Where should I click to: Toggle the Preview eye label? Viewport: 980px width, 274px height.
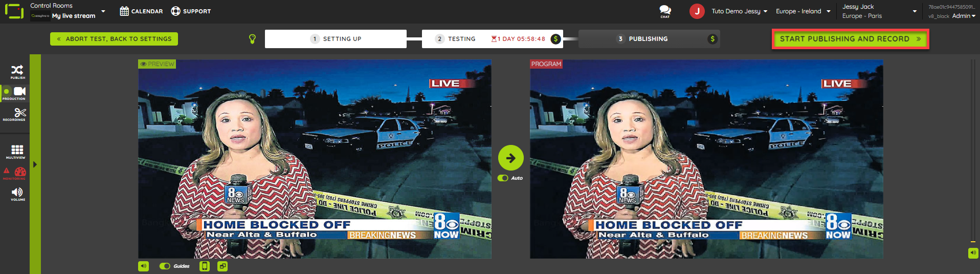click(x=157, y=64)
